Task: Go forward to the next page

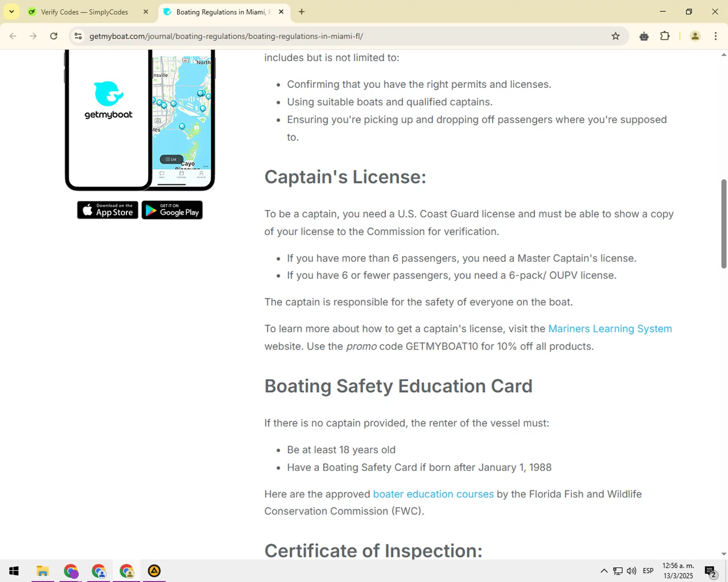Action: 33,36
